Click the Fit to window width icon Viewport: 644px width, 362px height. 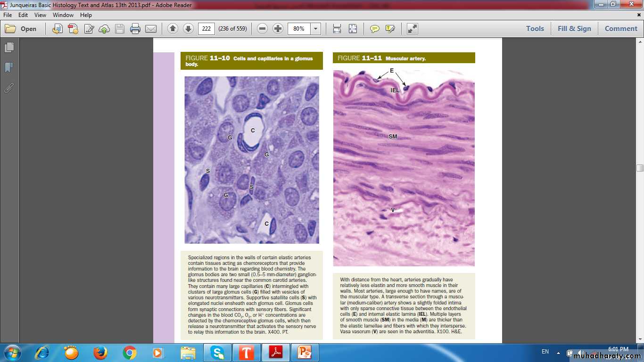(x=337, y=29)
